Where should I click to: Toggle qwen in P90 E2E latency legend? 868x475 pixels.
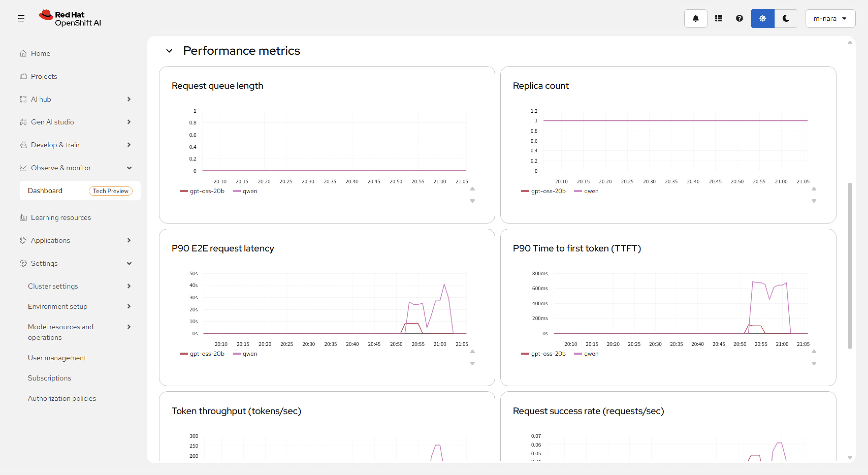pos(245,354)
